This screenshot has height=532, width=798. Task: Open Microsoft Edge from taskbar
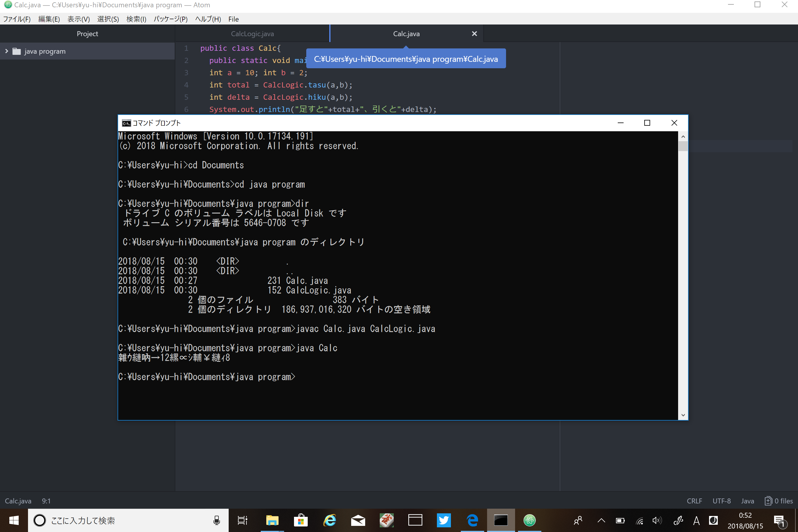pos(472,520)
